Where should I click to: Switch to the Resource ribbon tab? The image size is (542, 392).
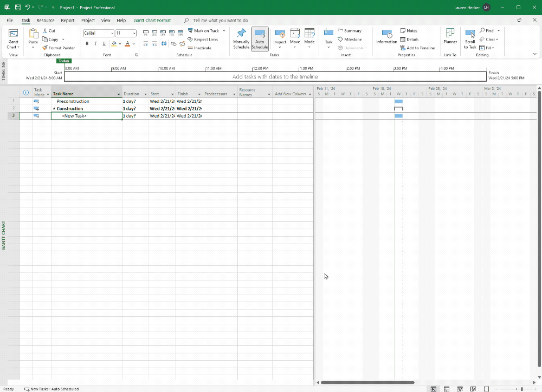45,20
